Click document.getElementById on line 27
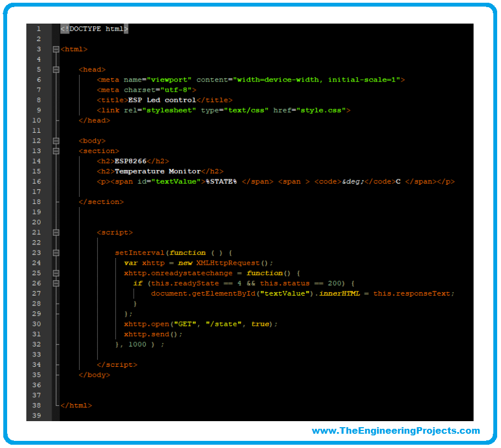This screenshot has width=501, height=448. (x=203, y=294)
